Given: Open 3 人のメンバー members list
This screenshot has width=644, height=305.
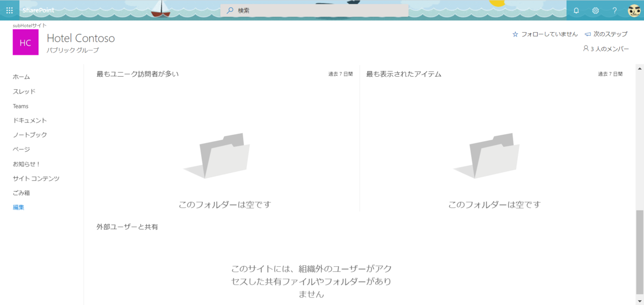Looking at the screenshot, I should [609, 48].
